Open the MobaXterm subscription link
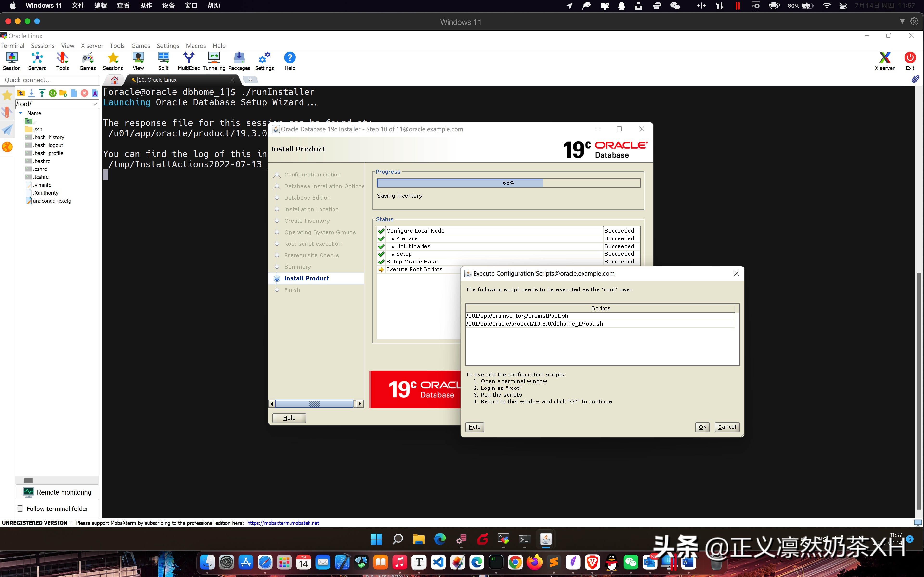 (283, 523)
